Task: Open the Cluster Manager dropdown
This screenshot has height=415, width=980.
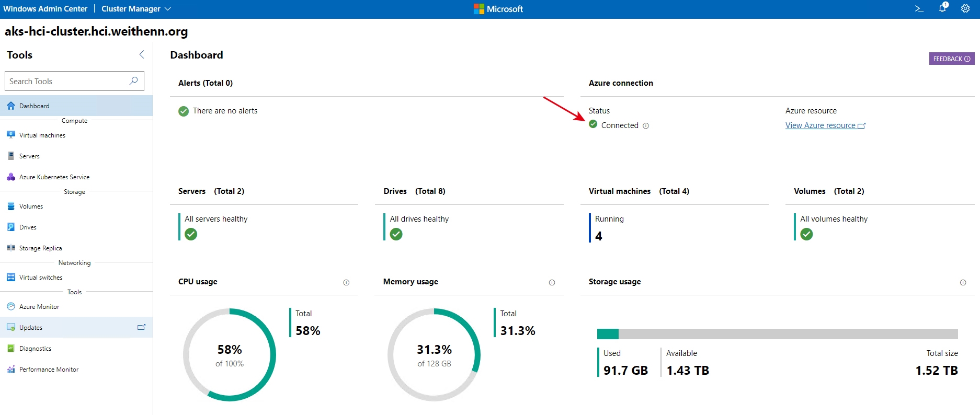Action: tap(136, 9)
